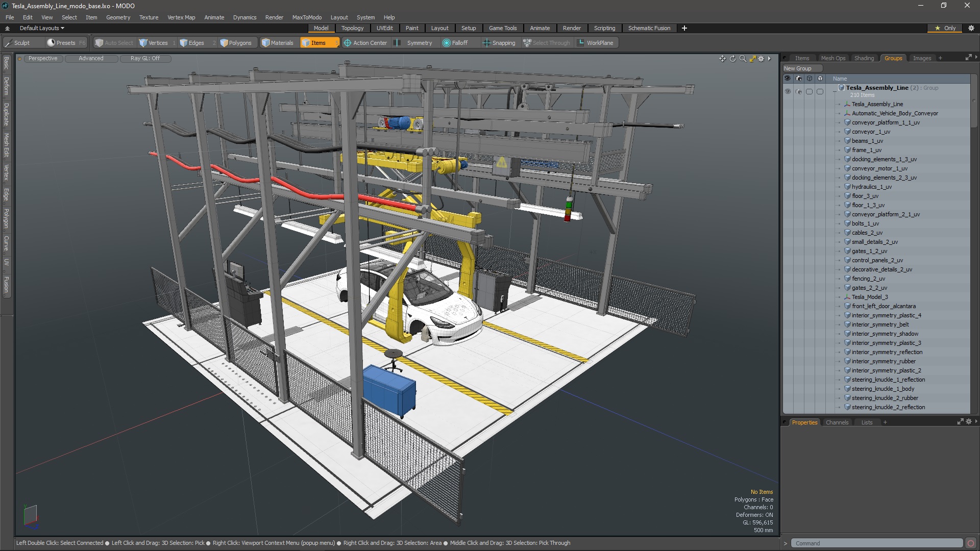Select Automatic_Vehicle_Body_Conveyor item

click(x=894, y=113)
